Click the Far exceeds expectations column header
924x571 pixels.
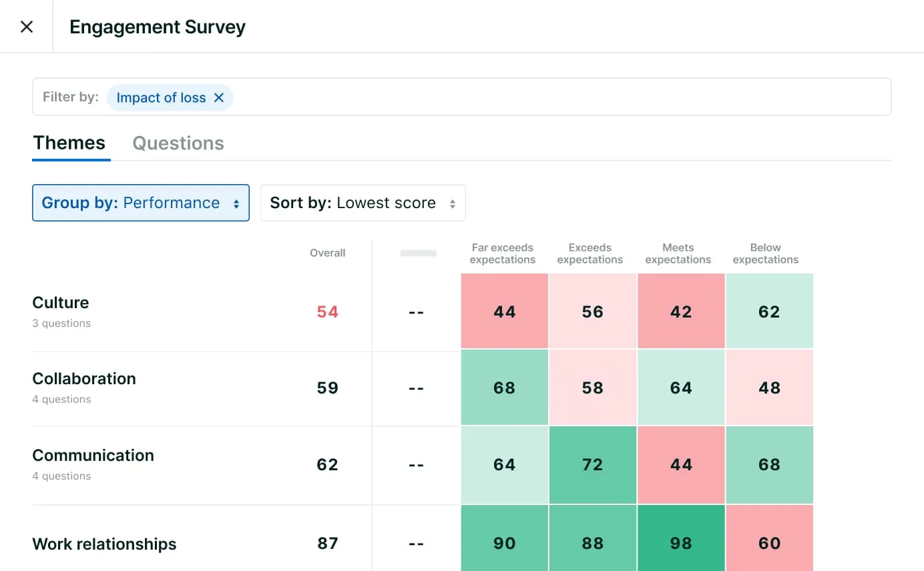click(503, 253)
